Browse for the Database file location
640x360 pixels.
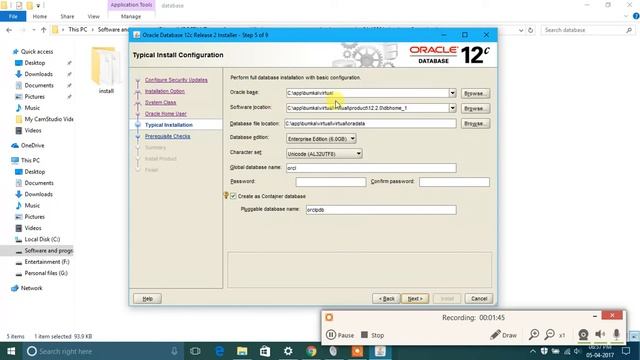tap(475, 124)
